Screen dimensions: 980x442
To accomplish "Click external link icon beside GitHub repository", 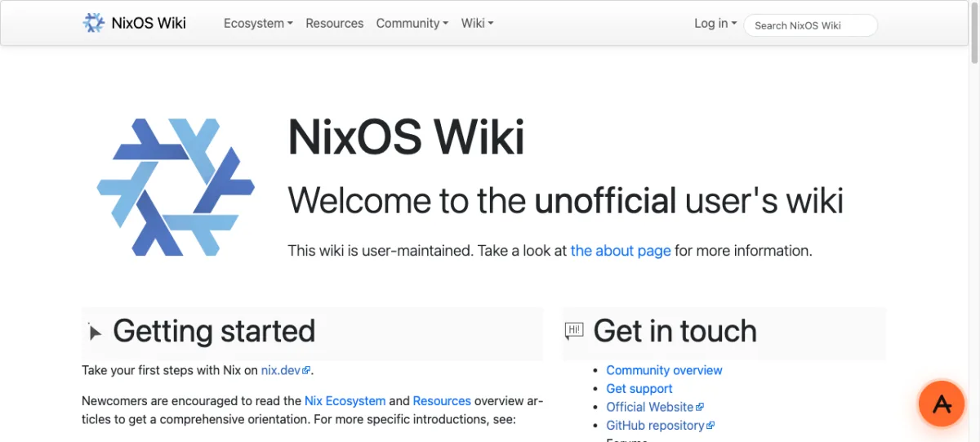I will [x=710, y=426].
